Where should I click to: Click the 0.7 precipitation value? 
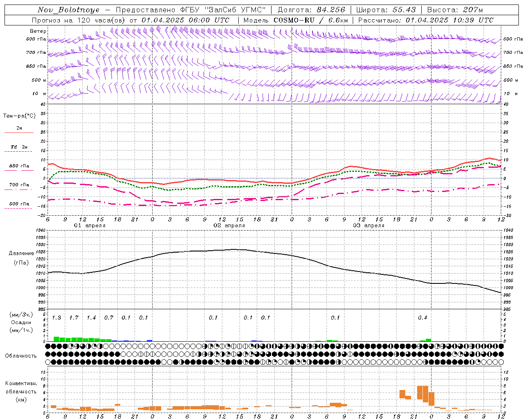[x=108, y=317]
